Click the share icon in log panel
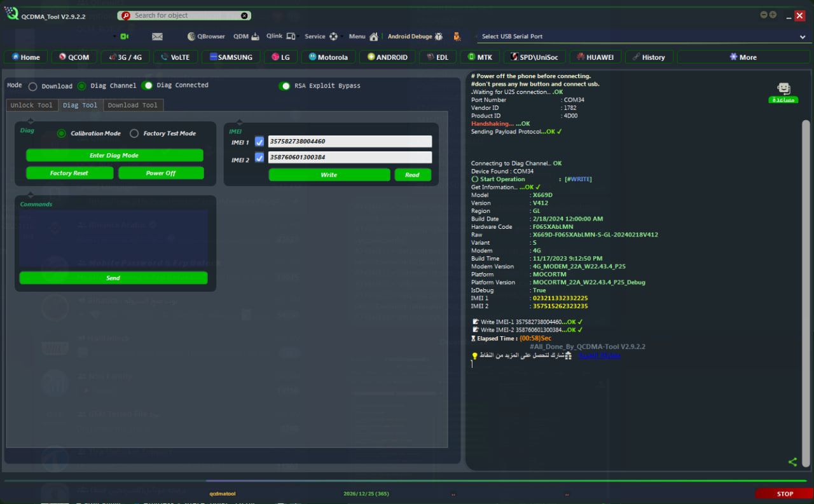Screen dimensions: 814x504 tap(792, 462)
